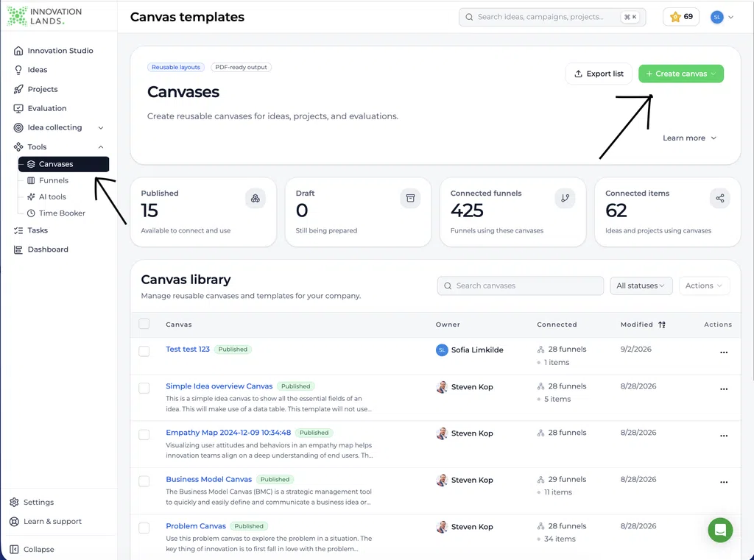Click the Draft card archive icon
This screenshot has height=560, width=754.
410,198
